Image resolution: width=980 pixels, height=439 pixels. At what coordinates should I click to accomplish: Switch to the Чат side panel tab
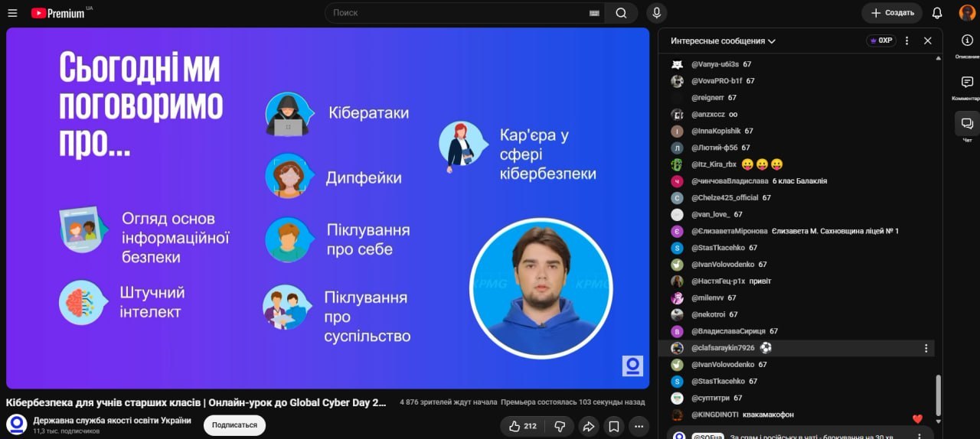tap(967, 128)
